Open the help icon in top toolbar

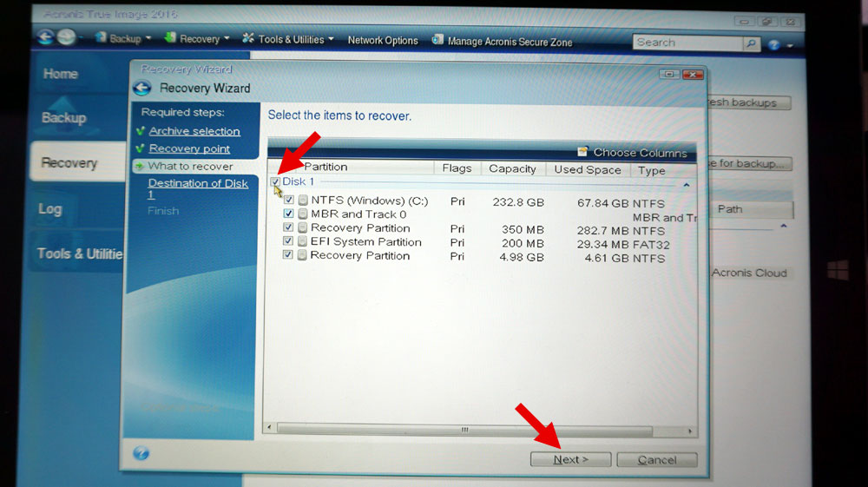[774, 45]
